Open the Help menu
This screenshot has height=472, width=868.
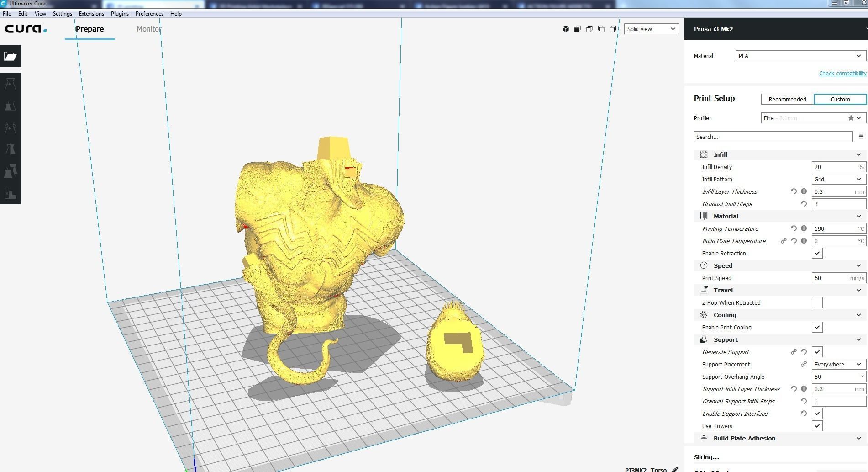(x=176, y=14)
